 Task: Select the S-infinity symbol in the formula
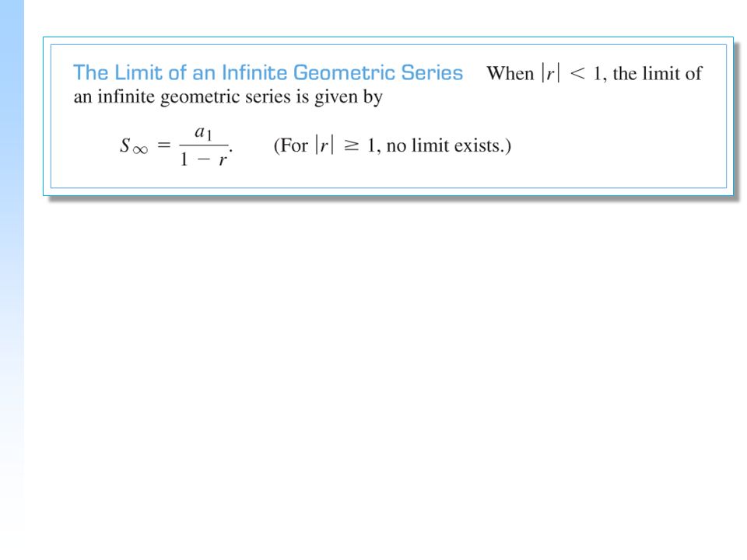(x=133, y=145)
